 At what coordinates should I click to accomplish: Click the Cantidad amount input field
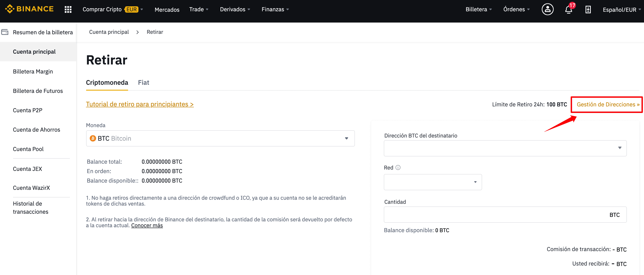point(505,215)
